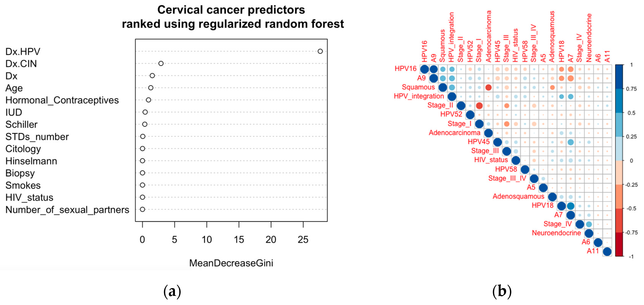The width and height of the screenshot is (644, 305).
Task: Click the dark blue top colorbar segment
Action: click(619, 76)
